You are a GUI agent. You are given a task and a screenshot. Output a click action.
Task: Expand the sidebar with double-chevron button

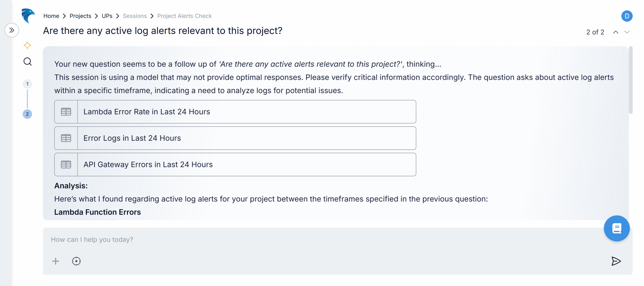(12, 30)
